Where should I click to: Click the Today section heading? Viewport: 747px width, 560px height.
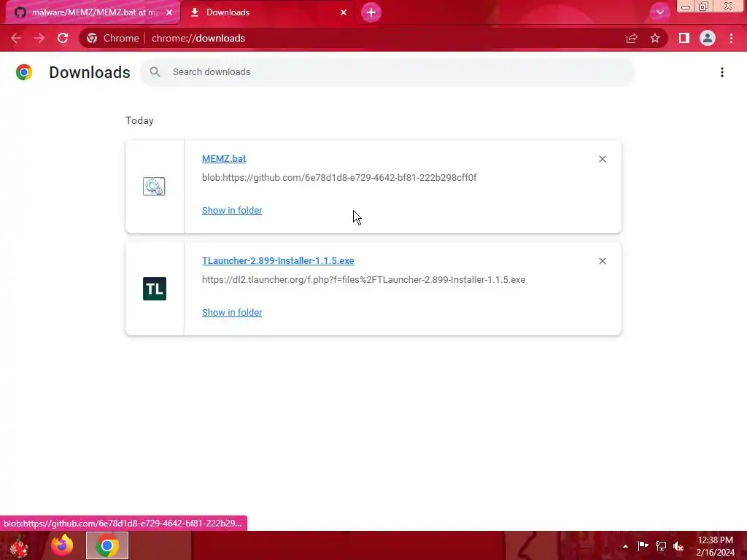pyautogui.click(x=139, y=120)
